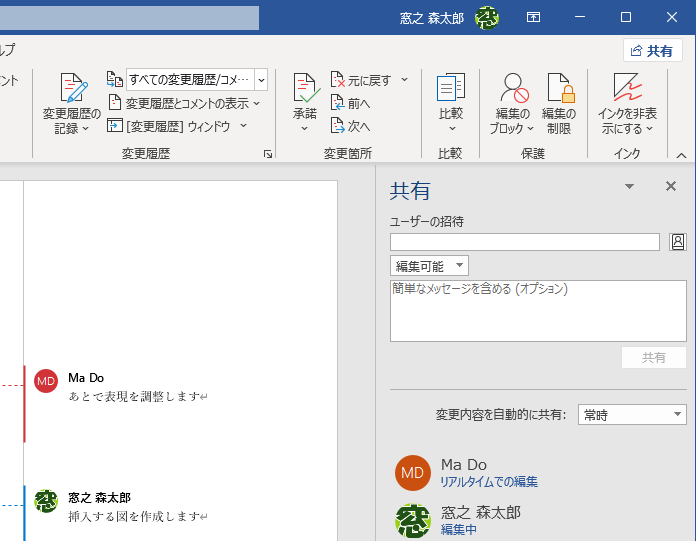Screen dimensions: 696x541
Task: Click the account name 窓之 森太郎 in title bar
Action: tap(431, 18)
